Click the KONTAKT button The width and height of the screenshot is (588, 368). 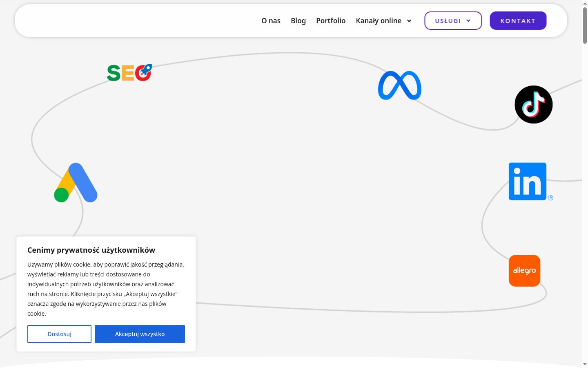coord(518,20)
